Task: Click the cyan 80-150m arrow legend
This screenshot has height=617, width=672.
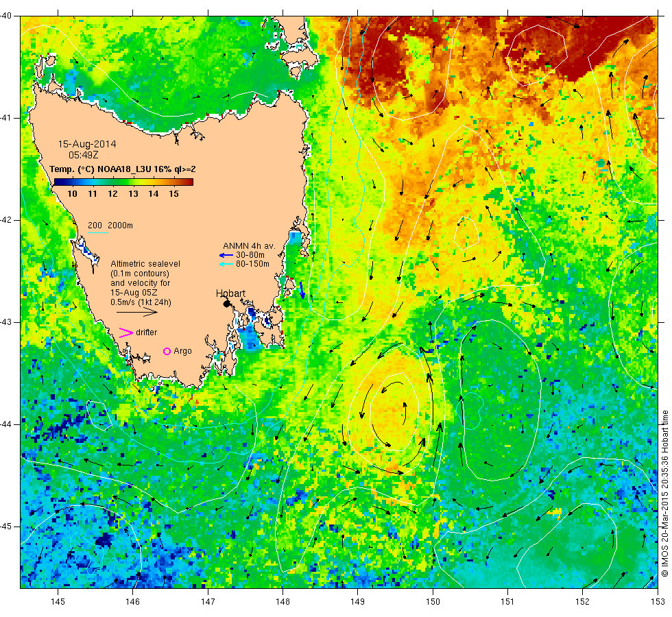Action: (x=226, y=265)
